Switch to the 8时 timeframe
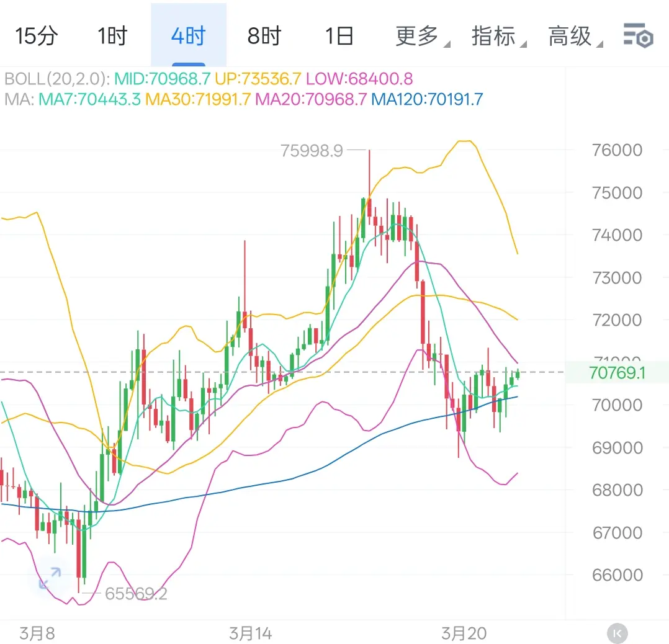 264,36
